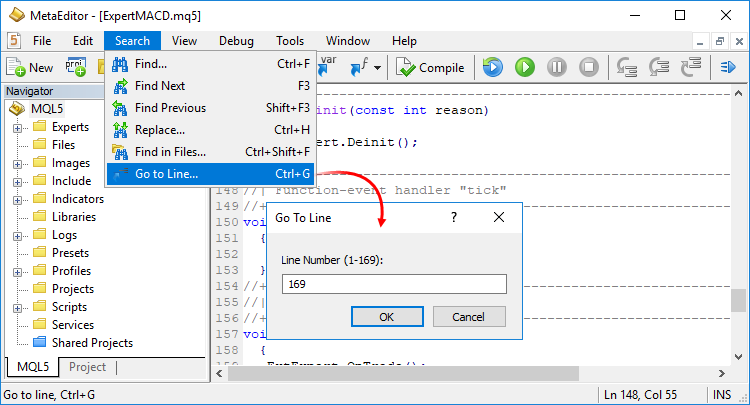Switch to the MQL5 navigator tab
This screenshot has width=750, height=405.
pyautogui.click(x=33, y=367)
